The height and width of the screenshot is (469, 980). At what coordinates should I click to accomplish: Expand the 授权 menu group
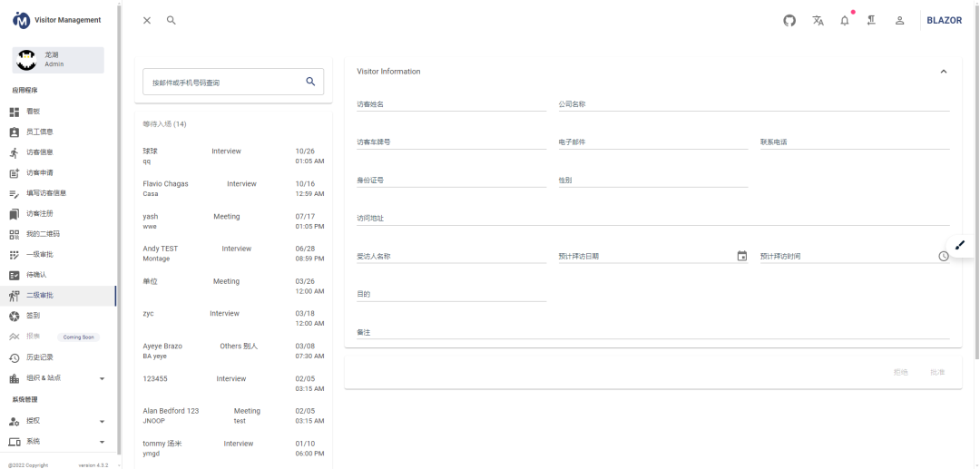[x=102, y=422]
